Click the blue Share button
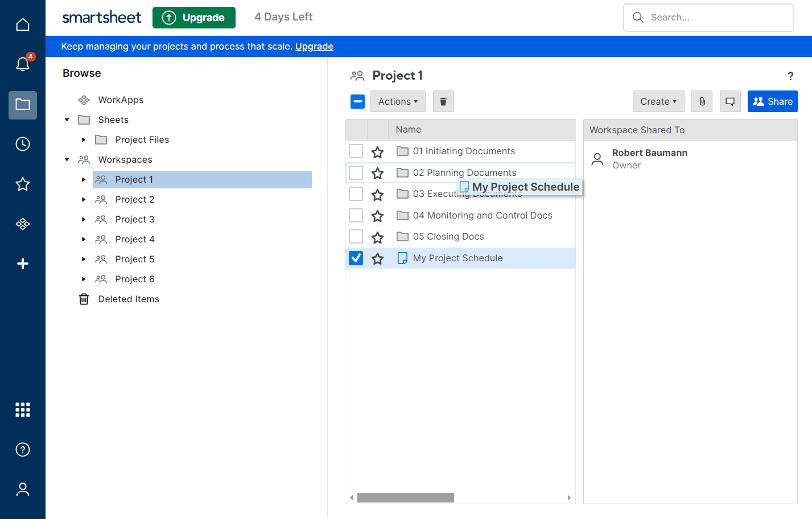This screenshot has height=519, width=812. point(773,101)
